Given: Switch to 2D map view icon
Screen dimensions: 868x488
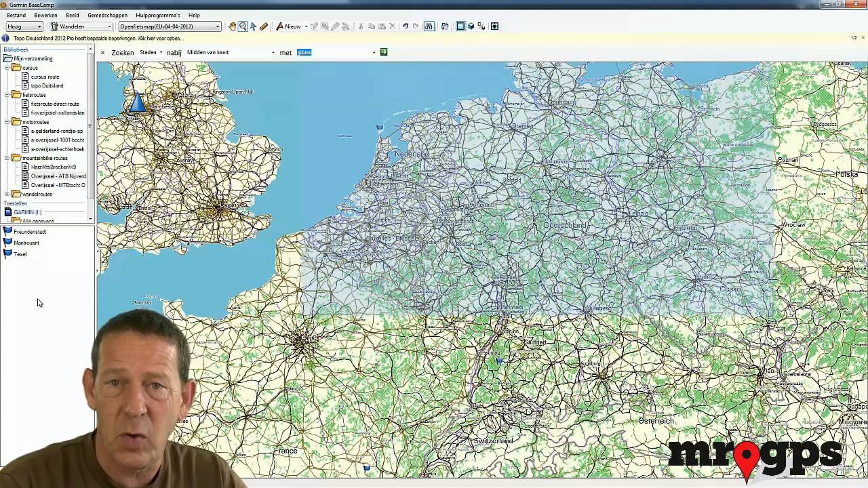Looking at the screenshot, I should [x=460, y=26].
